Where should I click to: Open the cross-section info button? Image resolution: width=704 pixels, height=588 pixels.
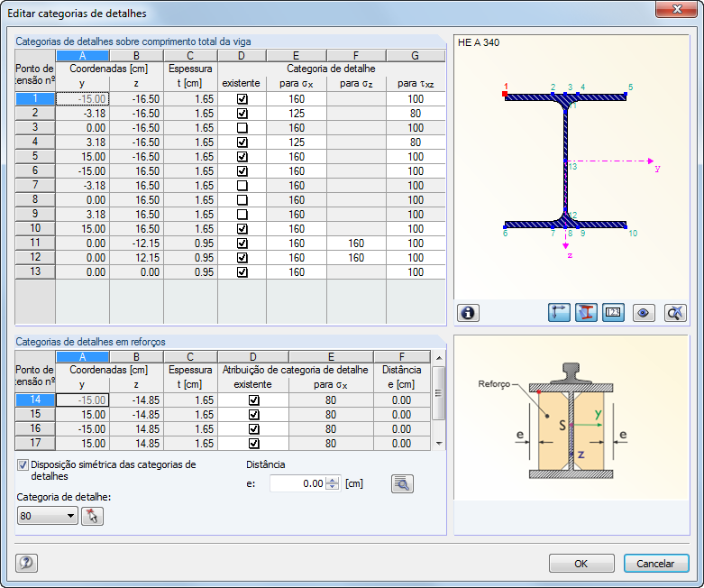(468, 313)
